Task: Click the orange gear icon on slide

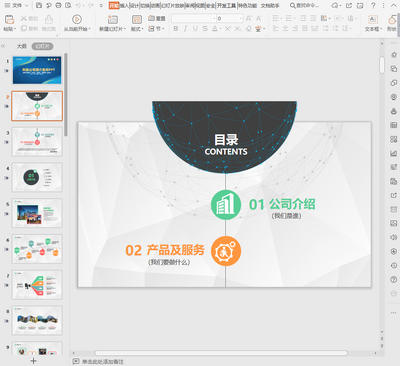Action: [x=226, y=251]
